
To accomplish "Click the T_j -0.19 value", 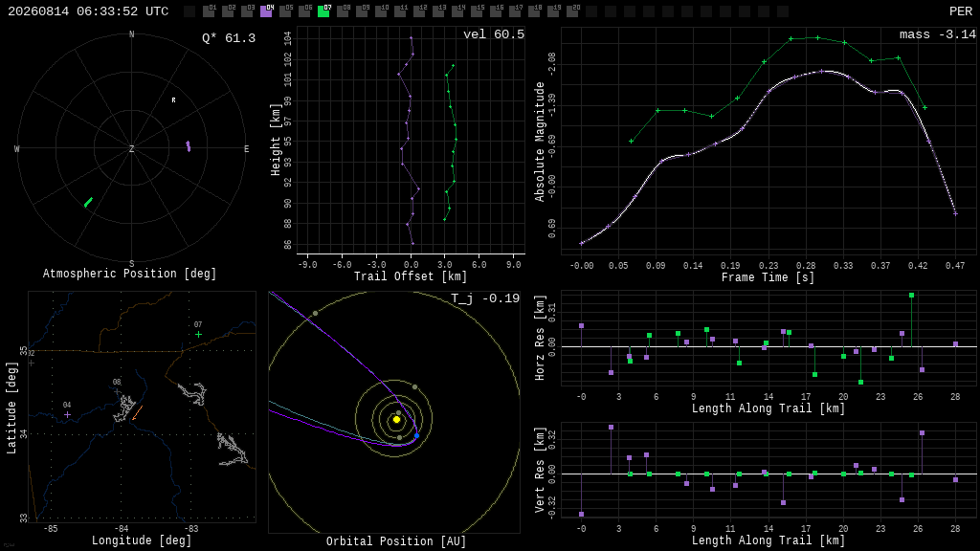I will coord(485,298).
